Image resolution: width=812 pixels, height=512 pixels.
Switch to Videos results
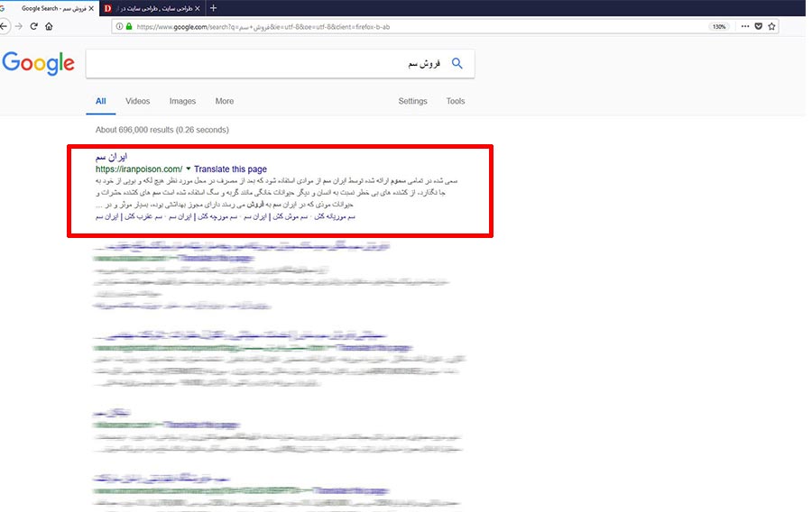(x=137, y=101)
